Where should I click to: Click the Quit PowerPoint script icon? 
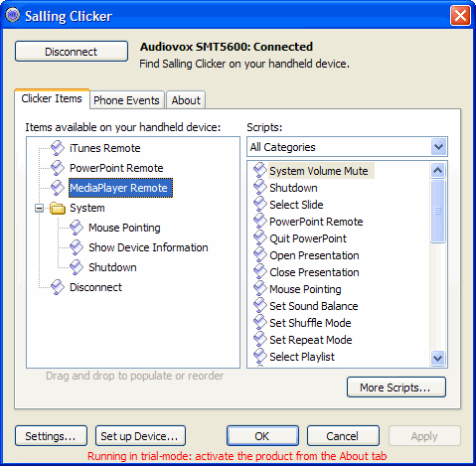click(260, 237)
